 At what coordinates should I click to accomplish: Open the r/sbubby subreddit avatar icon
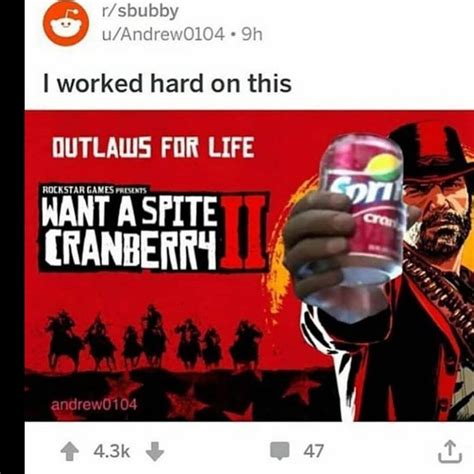[66, 25]
